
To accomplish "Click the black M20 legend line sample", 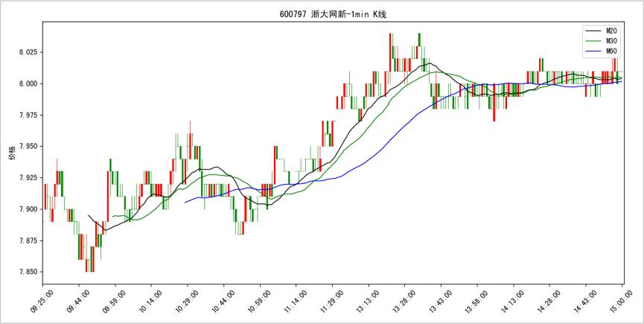I will click(x=593, y=31).
